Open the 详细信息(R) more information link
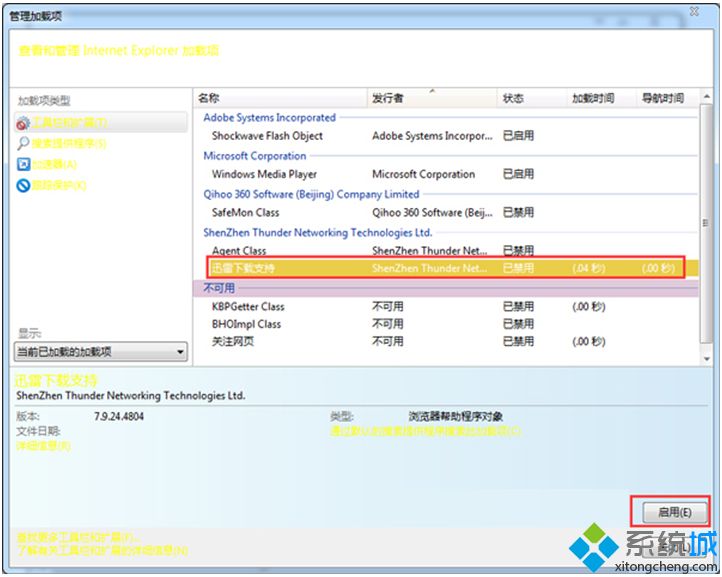Viewport: 722px width, 577px height. (43, 446)
